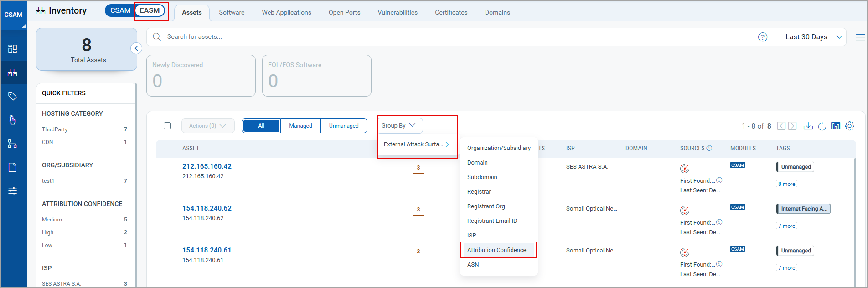
Task: Open the Certificates tab
Action: (x=451, y=12)
